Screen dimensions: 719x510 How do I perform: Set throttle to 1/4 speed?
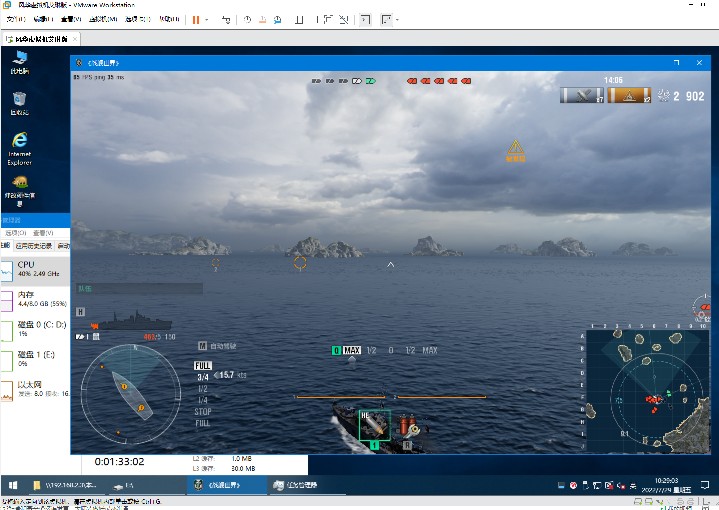(203, 400)
